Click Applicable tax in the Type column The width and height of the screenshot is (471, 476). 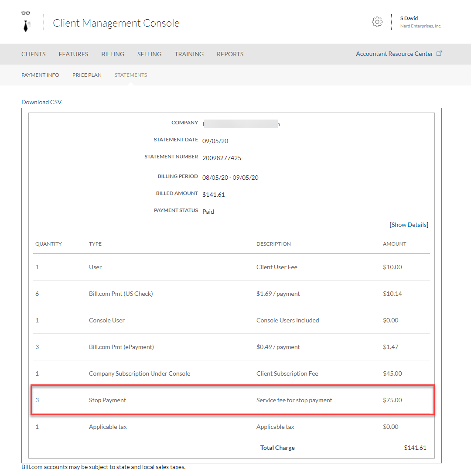[x=108, y=427]
